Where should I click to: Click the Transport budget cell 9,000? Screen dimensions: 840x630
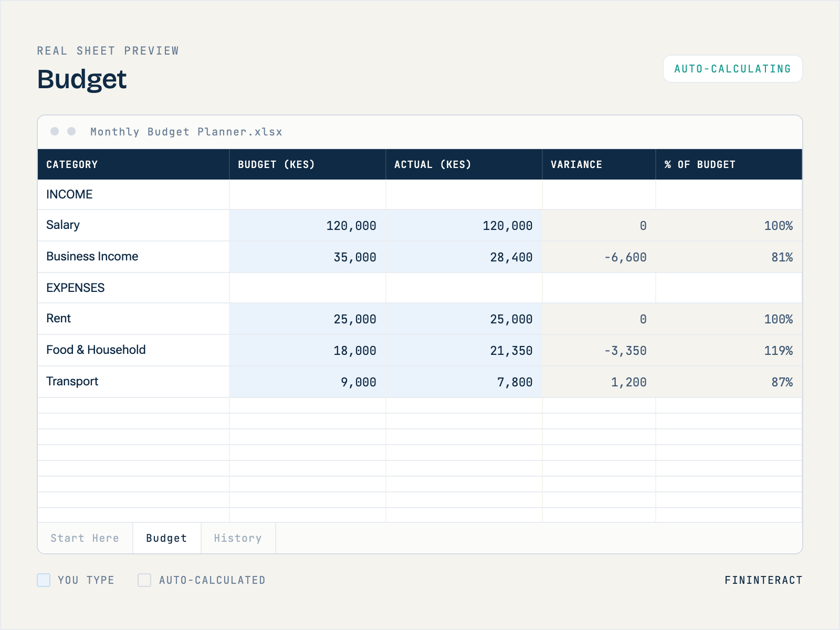(308, 382)
